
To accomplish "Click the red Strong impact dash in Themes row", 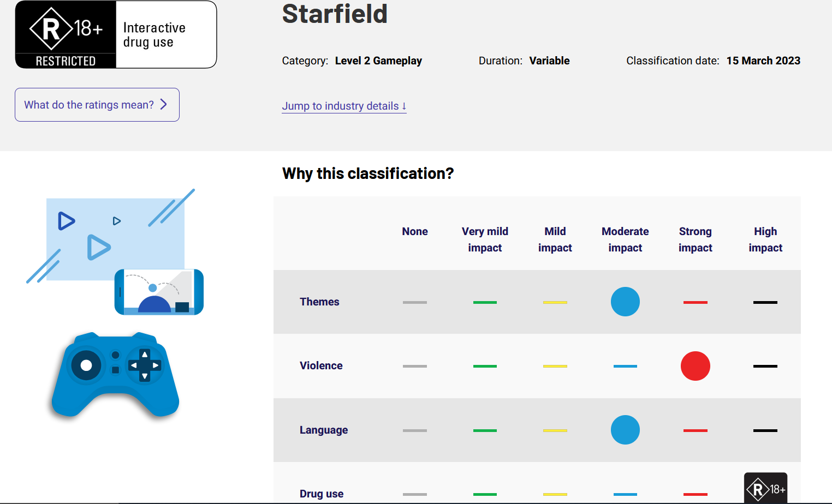I will pos(695,302).
